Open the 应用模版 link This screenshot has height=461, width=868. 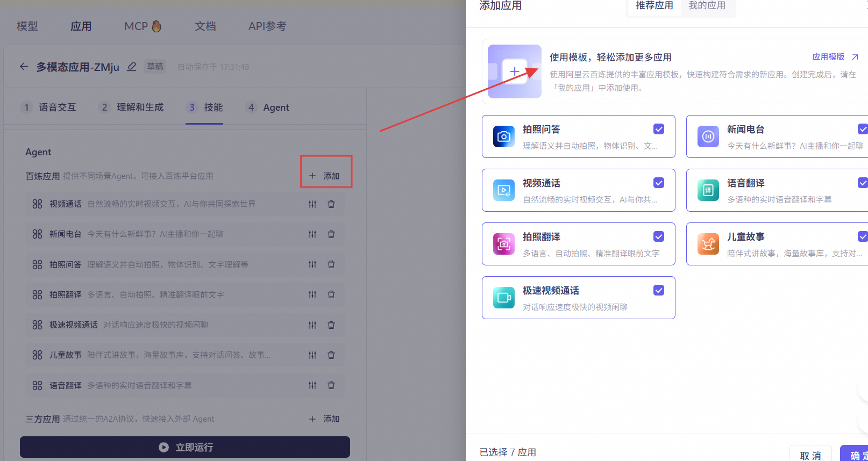click(x=835, y=57)
